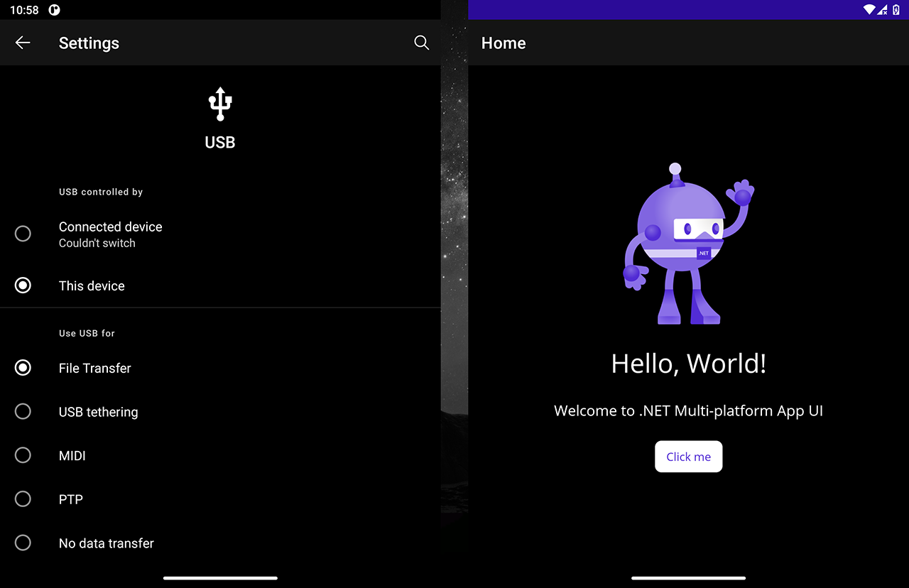
Task: Click the .NET robot mascot image
Action: (x=688, y=244)
